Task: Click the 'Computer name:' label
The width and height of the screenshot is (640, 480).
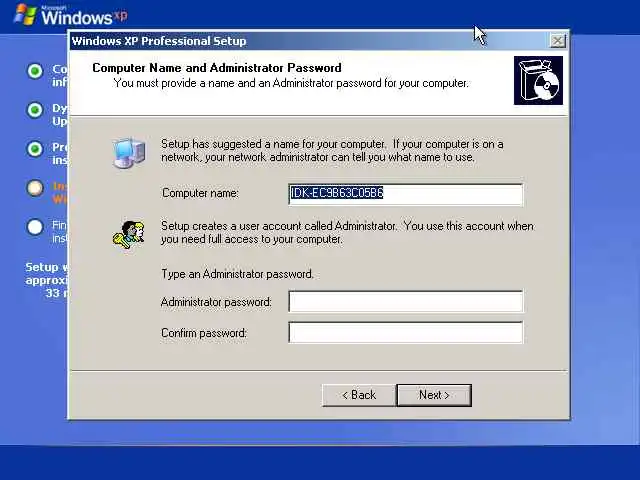Action: (200, 193)
